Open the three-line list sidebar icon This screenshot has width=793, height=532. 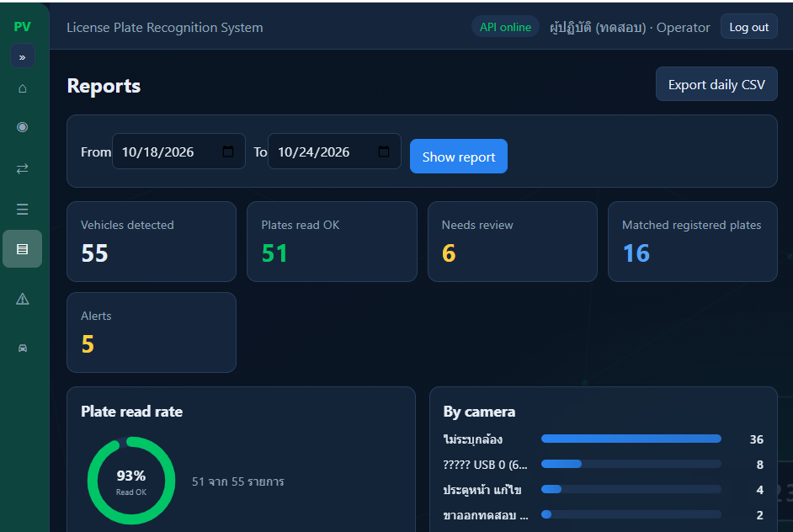(22, 209)
